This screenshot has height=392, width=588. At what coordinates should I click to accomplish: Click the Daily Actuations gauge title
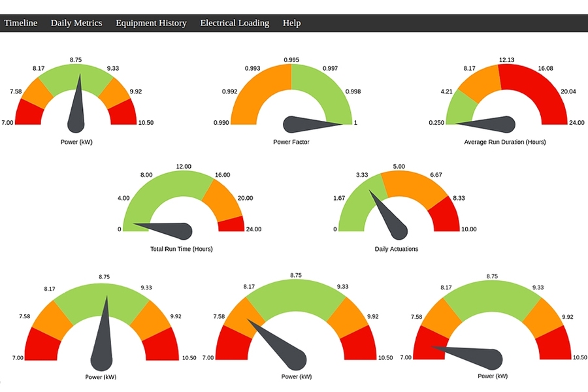point(397,249)
